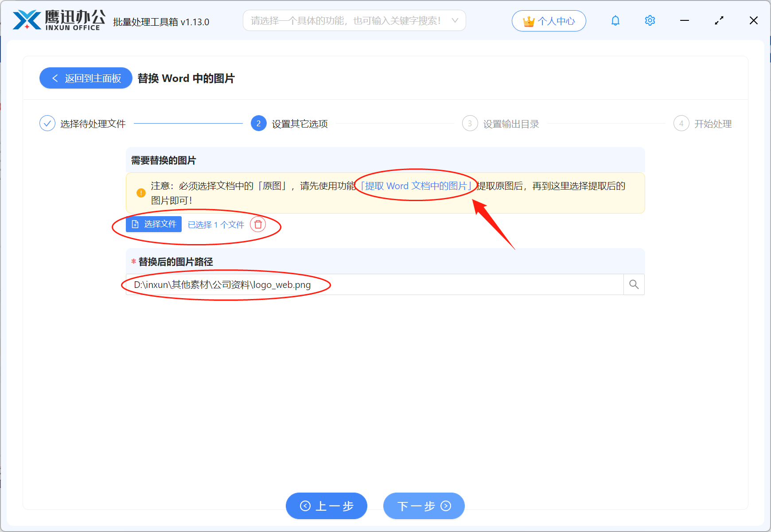
Task: Go back using the 上一步 button
Action: point(327,506)
